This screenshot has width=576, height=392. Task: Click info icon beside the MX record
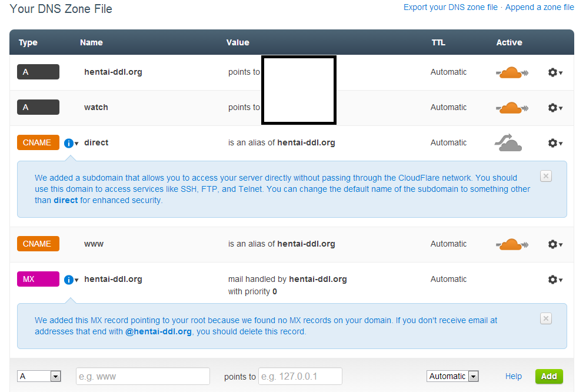[x=69, y=280]
